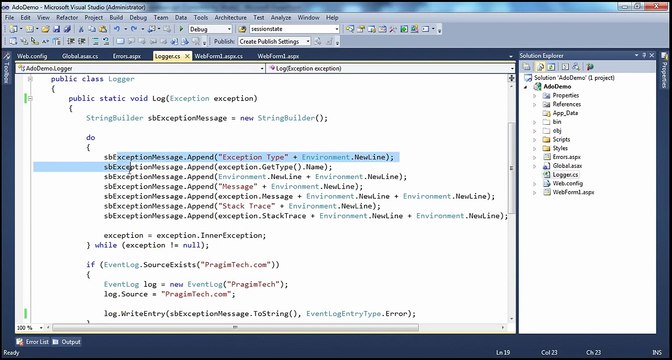
Task: Toggle the INS insert mode indicator
Action: click(657, 352)
